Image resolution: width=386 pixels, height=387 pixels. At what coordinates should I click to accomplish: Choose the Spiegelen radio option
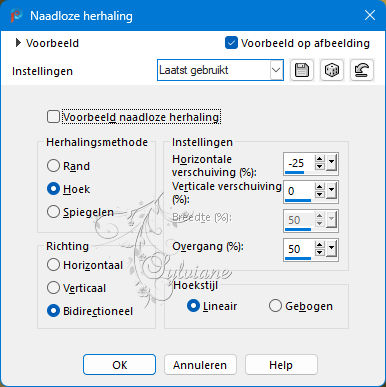pos(53,212)
